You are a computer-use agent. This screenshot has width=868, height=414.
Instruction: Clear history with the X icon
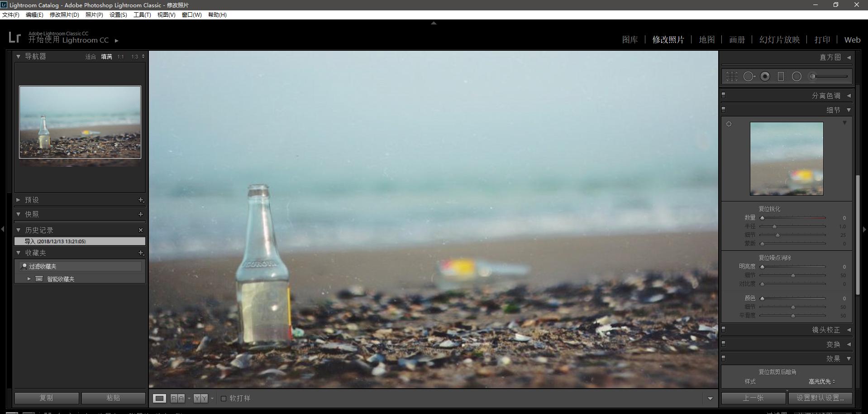click(141, 230)
